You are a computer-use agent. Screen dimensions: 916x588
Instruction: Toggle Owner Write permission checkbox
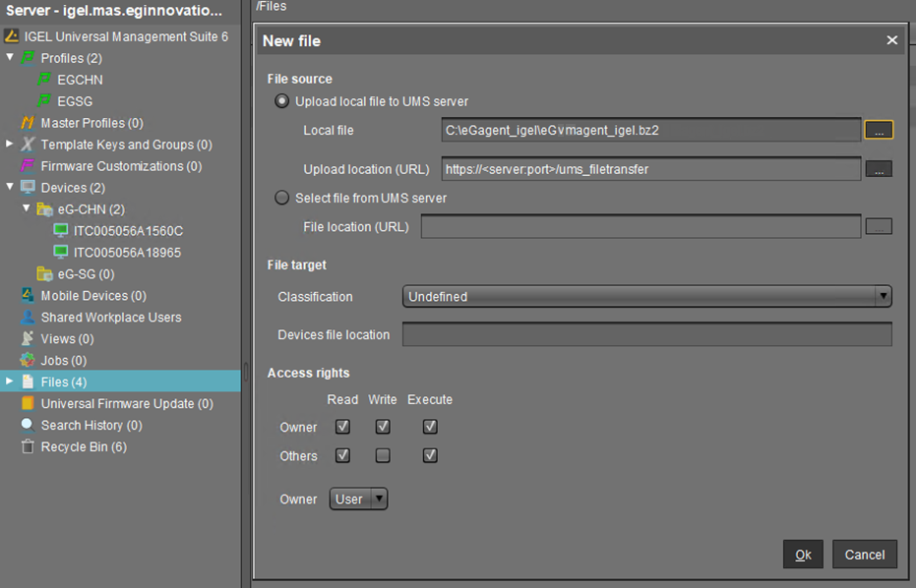[383, 427]
